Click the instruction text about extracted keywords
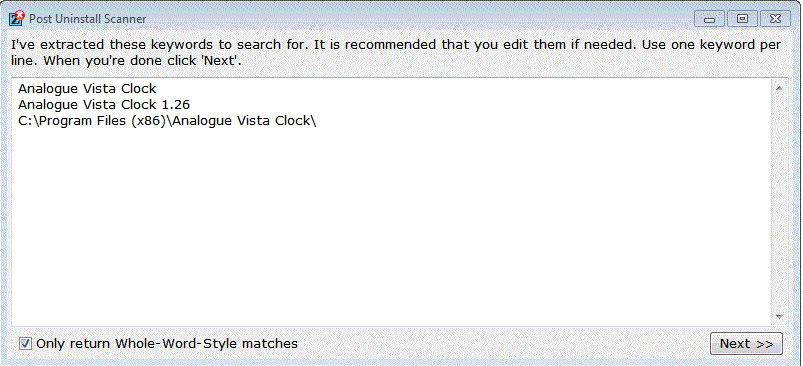Screen dimensions: 803x366 [396, 52]
